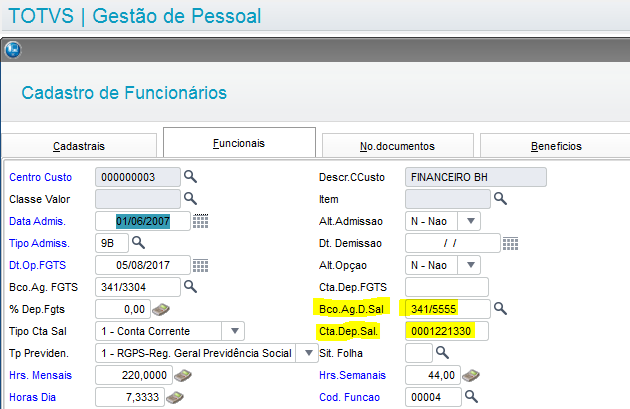Click the empty Cta.Dep.FGTS field
The width and height of the screenshot is (630, 409).
point(447,287)
